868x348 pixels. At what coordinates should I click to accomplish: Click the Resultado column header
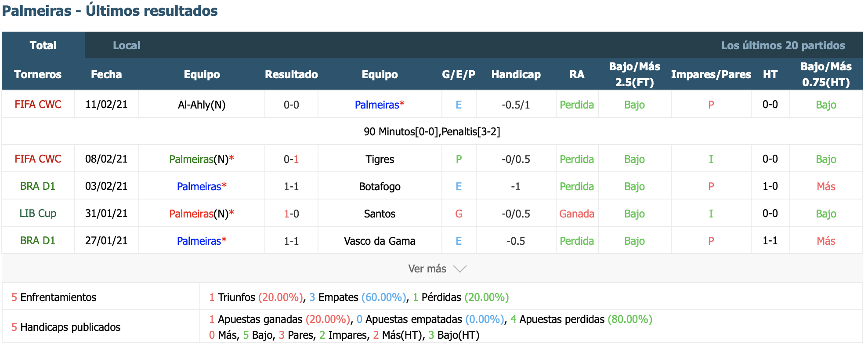(291, 74)
